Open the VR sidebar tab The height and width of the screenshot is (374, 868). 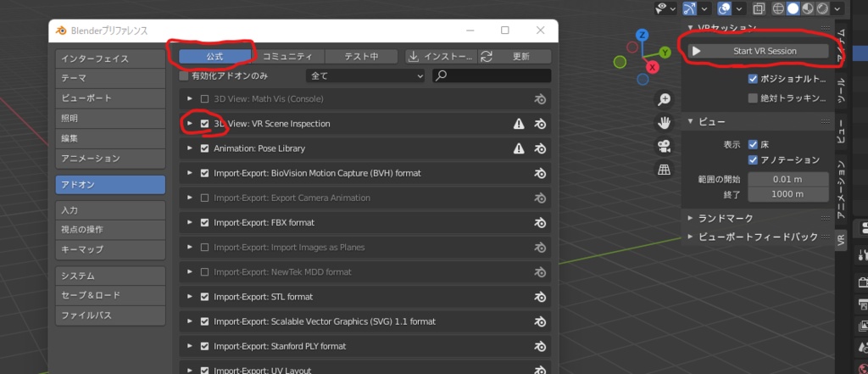(840, 240)
